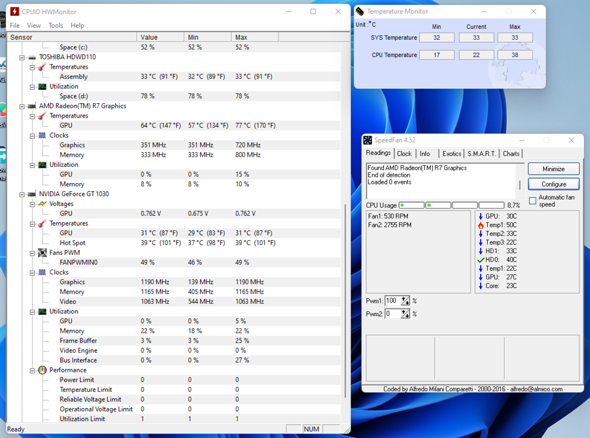Click the Utilization icon under NVIDIA GeForce

click(42, 312)
